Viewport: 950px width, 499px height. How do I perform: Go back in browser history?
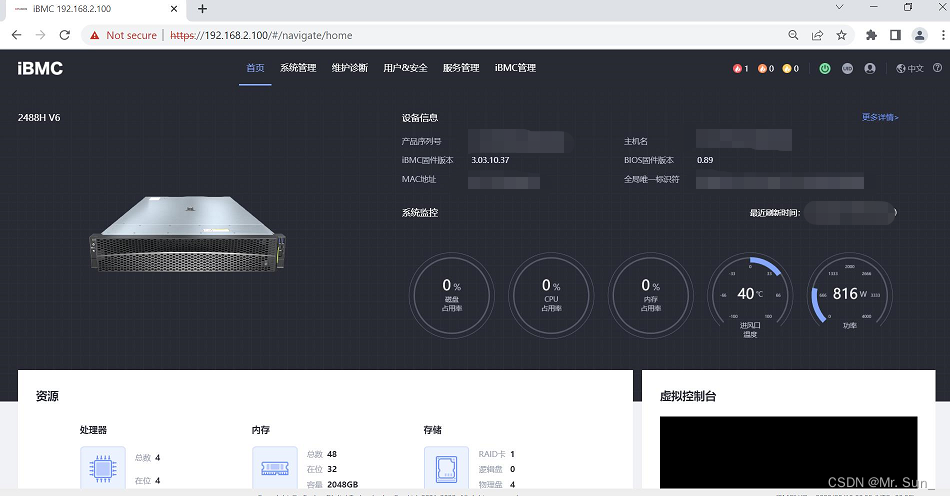tap(16, 35)
